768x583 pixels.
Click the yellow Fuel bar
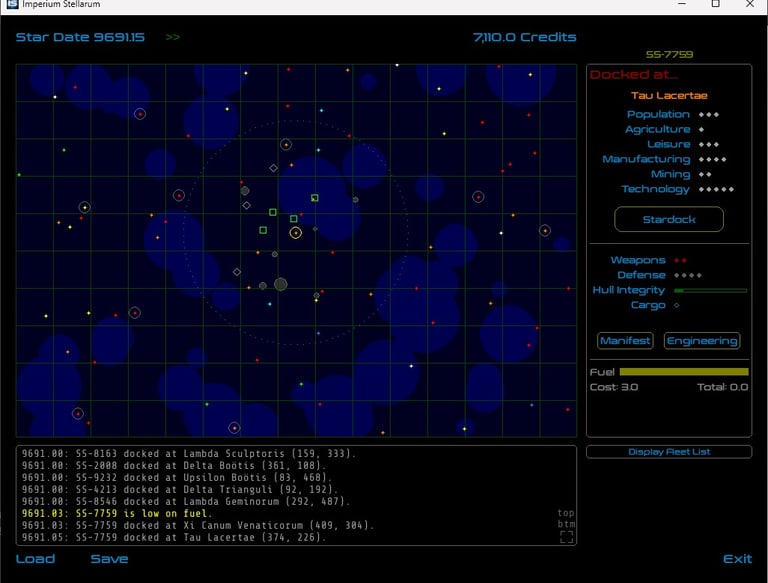click(x=684, y=372)
